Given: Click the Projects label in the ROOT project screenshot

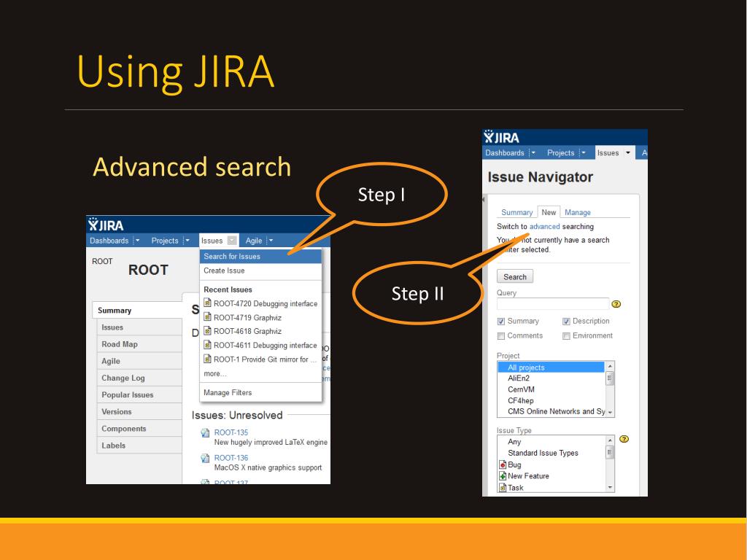Looking at the screenshot, I should (x=165, y=241).
